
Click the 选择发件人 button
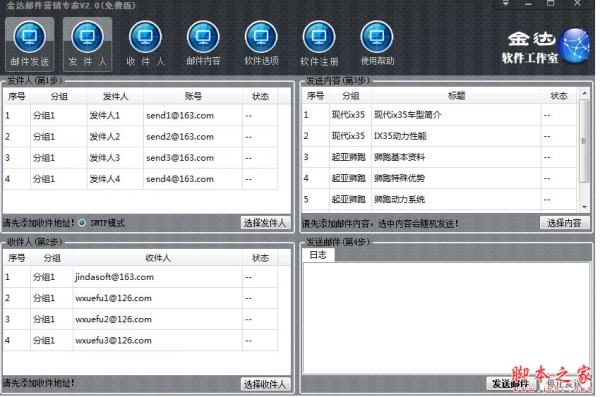pos(265,223)
